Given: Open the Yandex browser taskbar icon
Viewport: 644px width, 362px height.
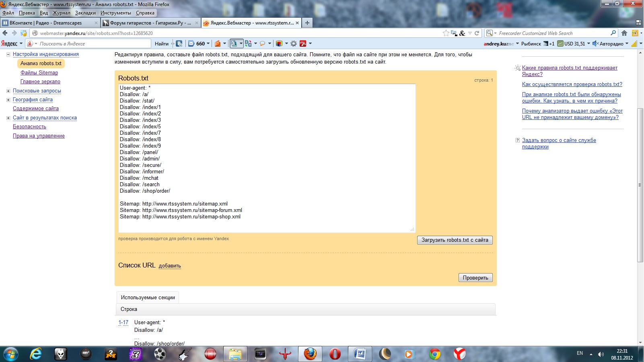Looking at the screenshot, I should coord(459,354).
